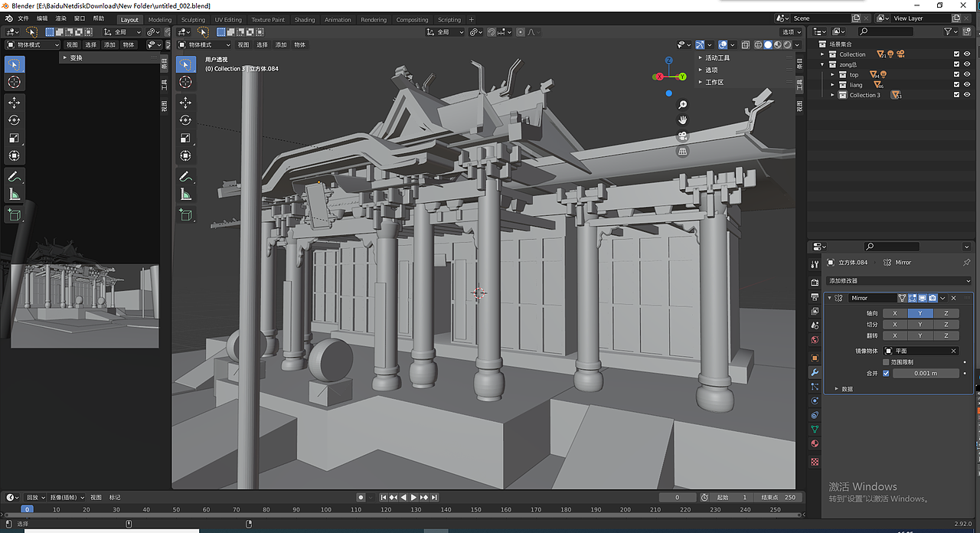Clear the 平面 mirror object with the X button
The height and width of the screenshot is (533, 980).
point(953,351)
